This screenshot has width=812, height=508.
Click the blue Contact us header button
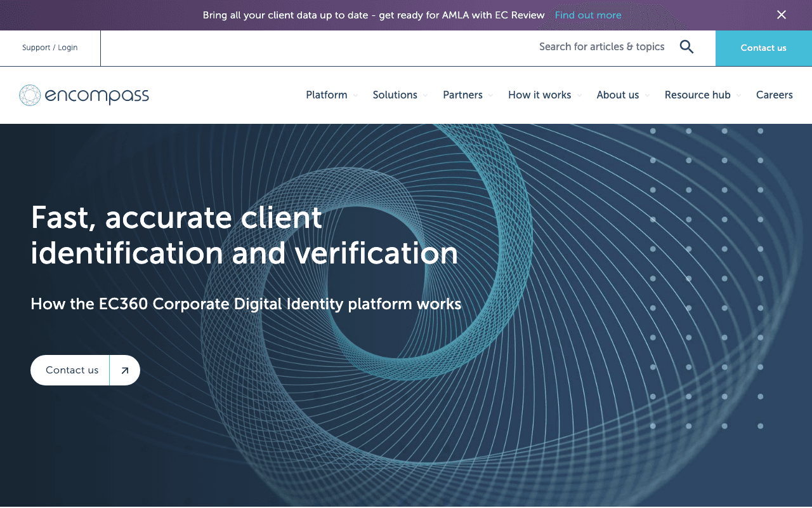[764, 48]
